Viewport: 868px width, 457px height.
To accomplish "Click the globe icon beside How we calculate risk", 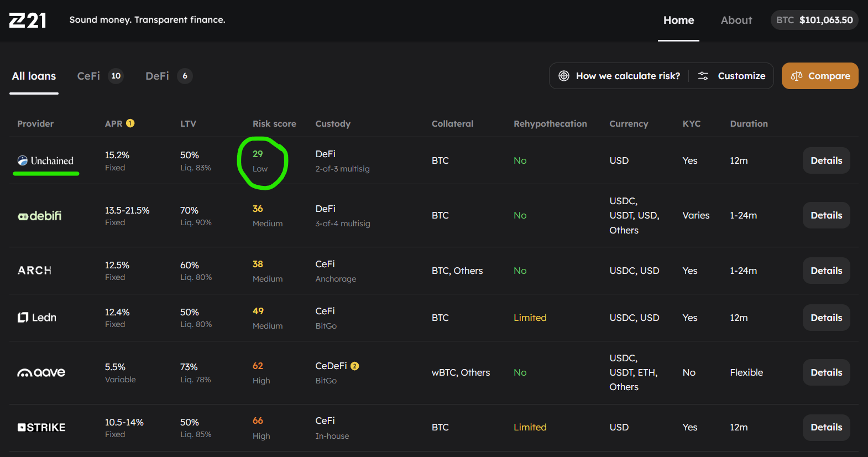I will [x=564, y=76].
